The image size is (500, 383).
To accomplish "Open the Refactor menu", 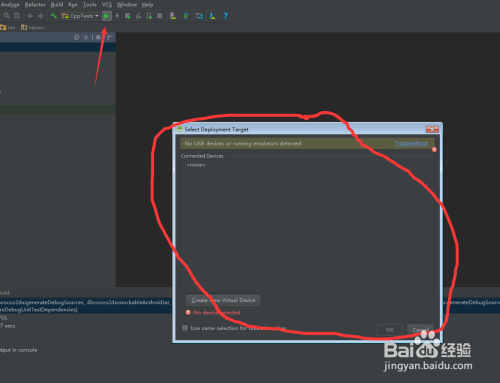I will tap(35, 5).
